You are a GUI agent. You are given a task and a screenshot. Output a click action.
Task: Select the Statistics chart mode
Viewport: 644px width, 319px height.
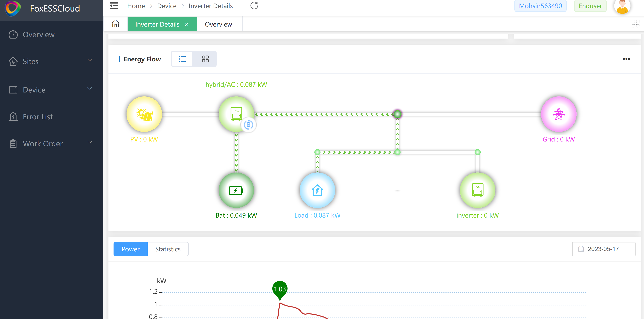(x=168, y=249)
